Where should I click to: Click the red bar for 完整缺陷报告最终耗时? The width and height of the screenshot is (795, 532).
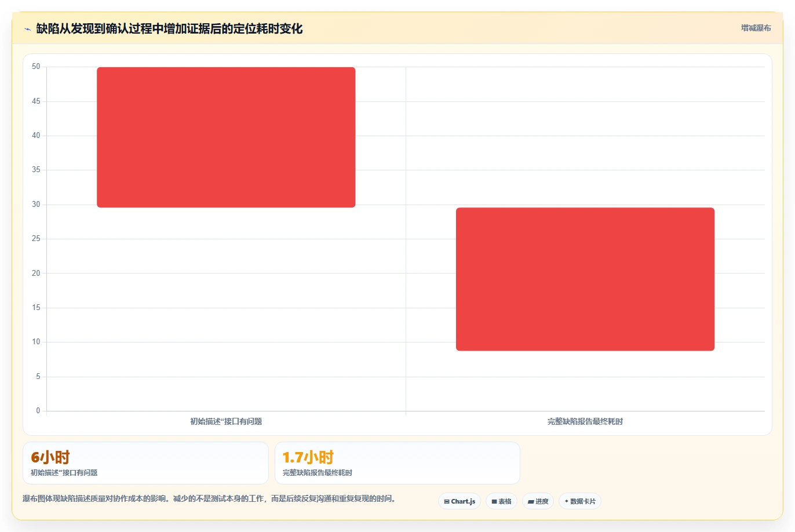coord(585,279)
